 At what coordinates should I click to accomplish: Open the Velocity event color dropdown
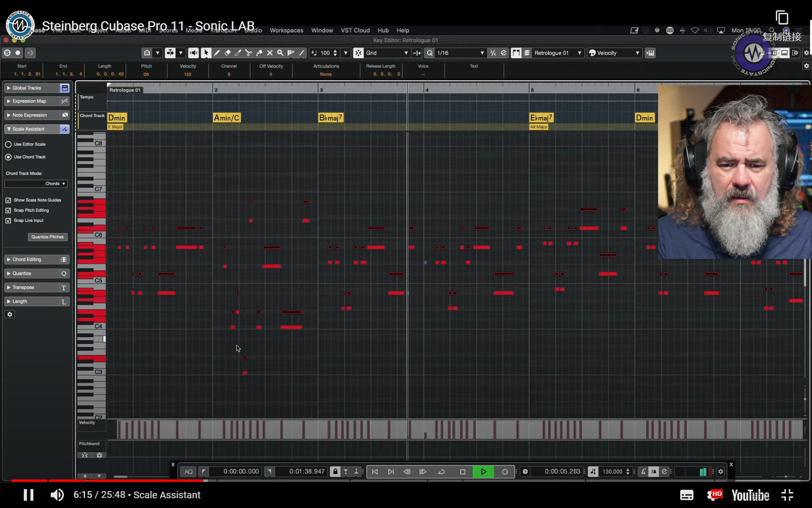click(x=614, y=53)
